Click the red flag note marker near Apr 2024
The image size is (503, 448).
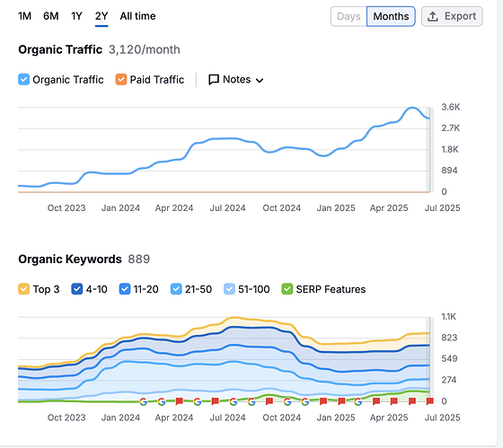(180, 400)
